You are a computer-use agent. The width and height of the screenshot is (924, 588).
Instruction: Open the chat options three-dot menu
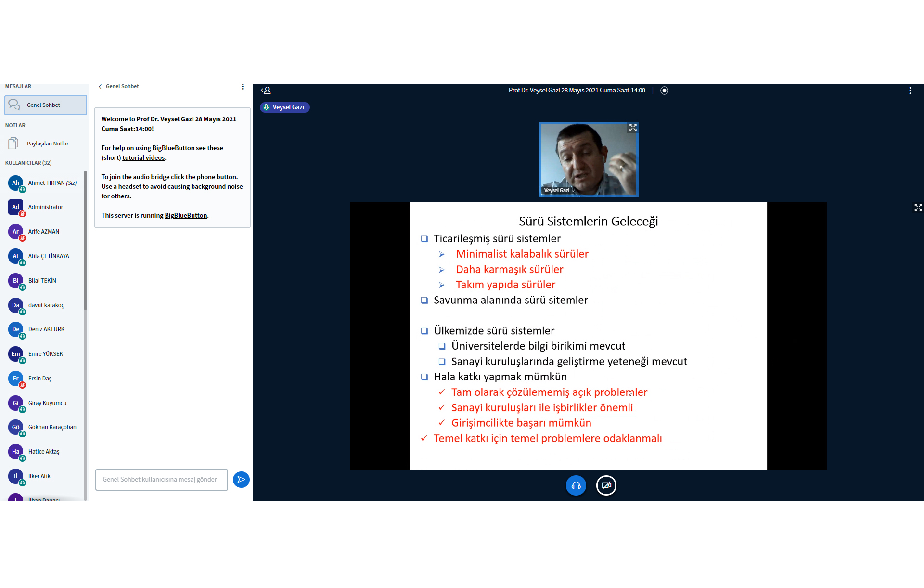click(x=243, y=87)
